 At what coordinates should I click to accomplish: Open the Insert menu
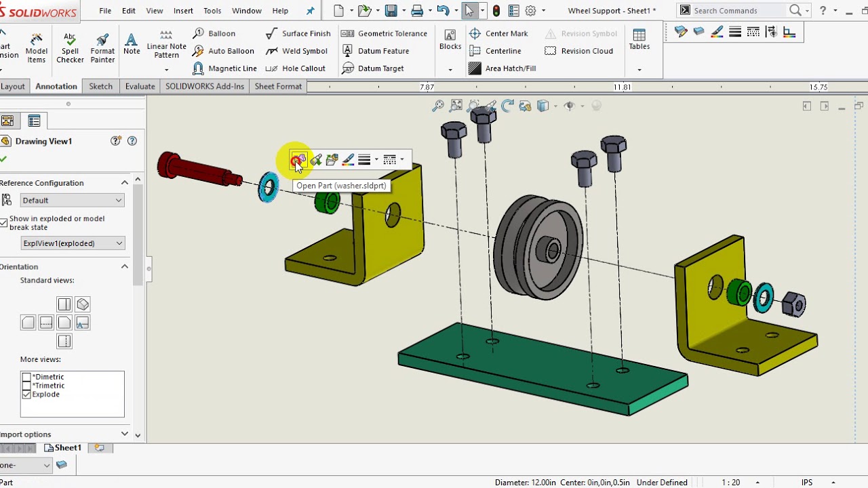click(183, 11)
